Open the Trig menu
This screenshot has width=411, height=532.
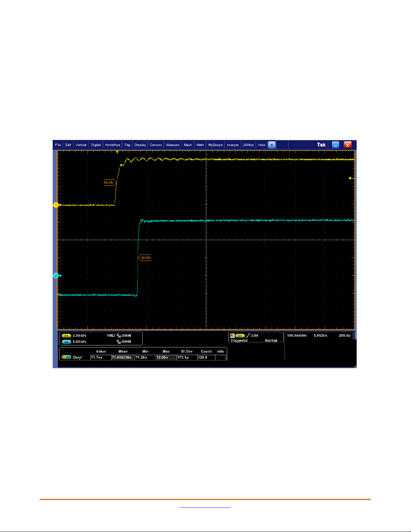(x=127, y=145)
